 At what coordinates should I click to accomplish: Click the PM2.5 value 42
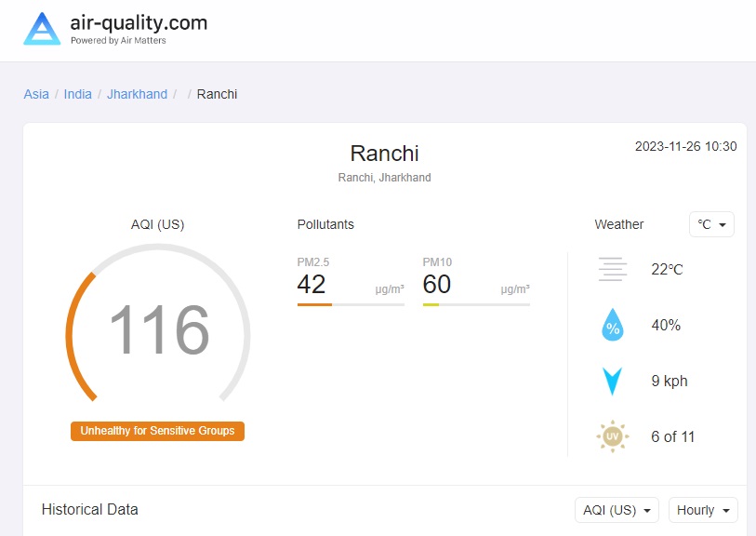312,284
